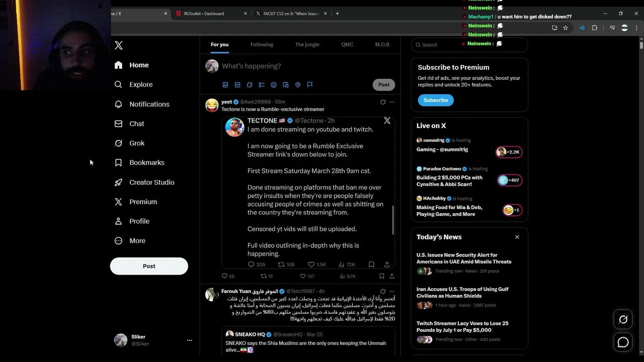This screenshot has width=644, height=362.
Task: Switch to The jungle tab
Action: 307,44
